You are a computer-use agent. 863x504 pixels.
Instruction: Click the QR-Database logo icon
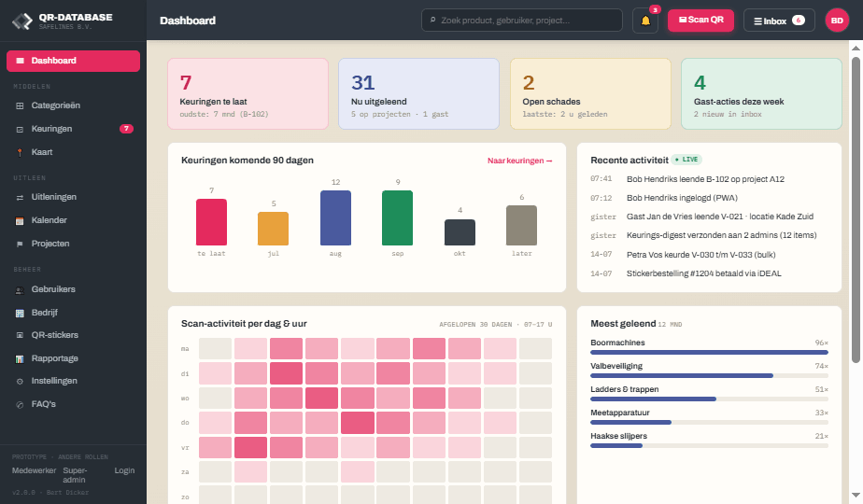[22, 21]
